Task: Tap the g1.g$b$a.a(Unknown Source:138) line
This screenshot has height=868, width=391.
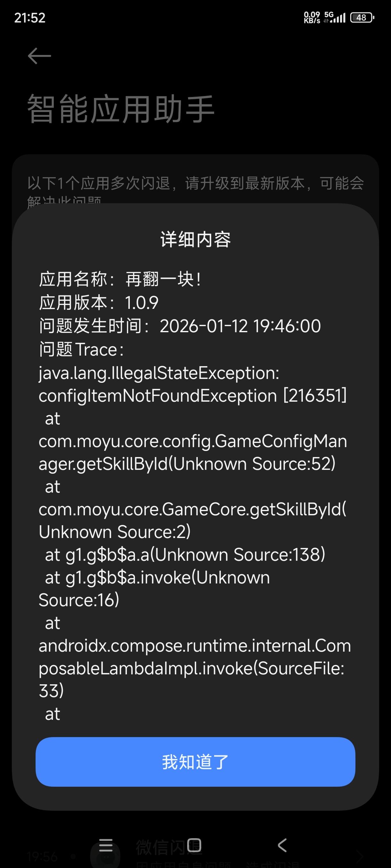Action: (185, 555)
